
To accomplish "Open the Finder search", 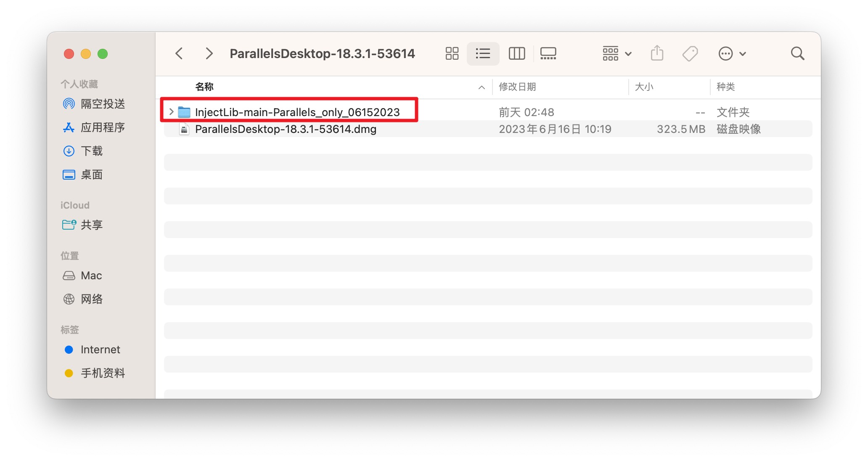I will pyautogui.click(x=797, y=53).
